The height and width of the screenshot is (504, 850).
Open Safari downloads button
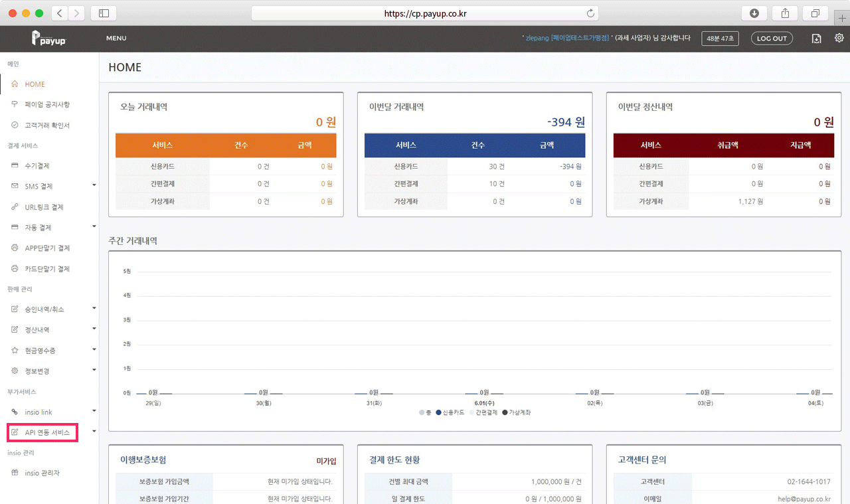click(x=754, y=13)
